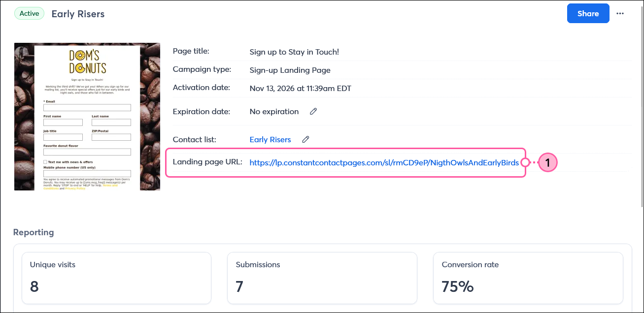Edit the expiration date with the pencil icon

[x=313, y=112]
